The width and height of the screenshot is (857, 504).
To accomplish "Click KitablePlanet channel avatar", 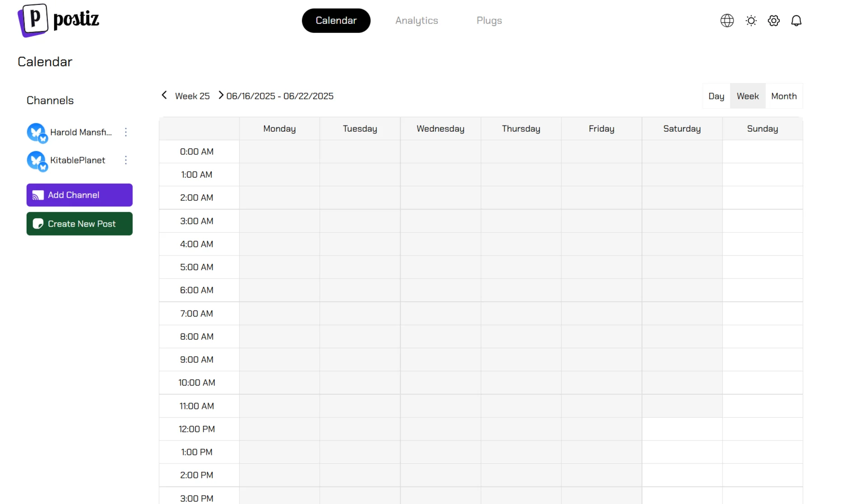I will 36,161.
